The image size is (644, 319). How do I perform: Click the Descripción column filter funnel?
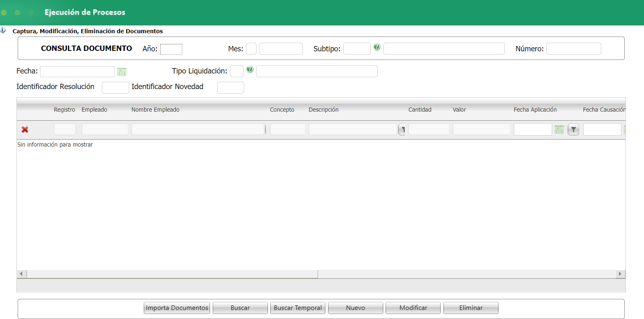point(402,130)
